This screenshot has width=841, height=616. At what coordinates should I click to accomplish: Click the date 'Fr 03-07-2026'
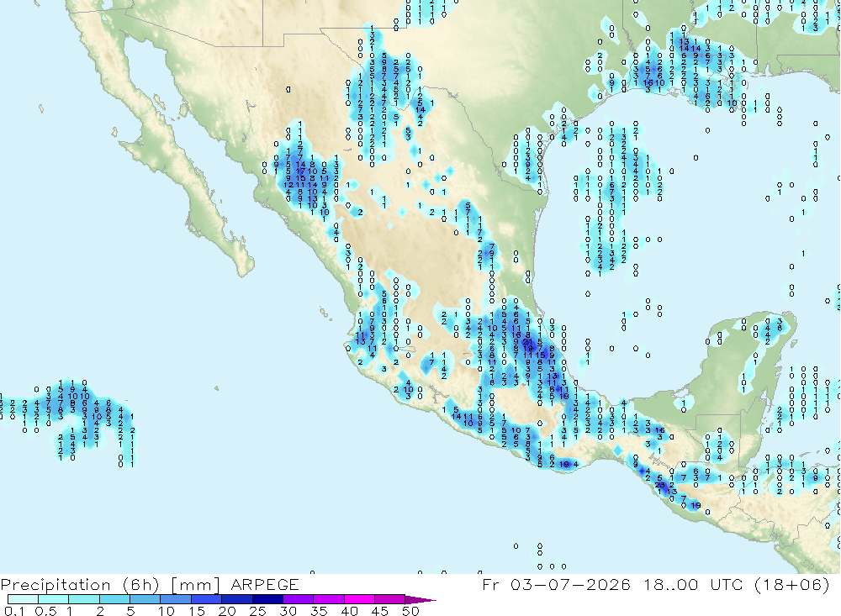coord(556,584)
